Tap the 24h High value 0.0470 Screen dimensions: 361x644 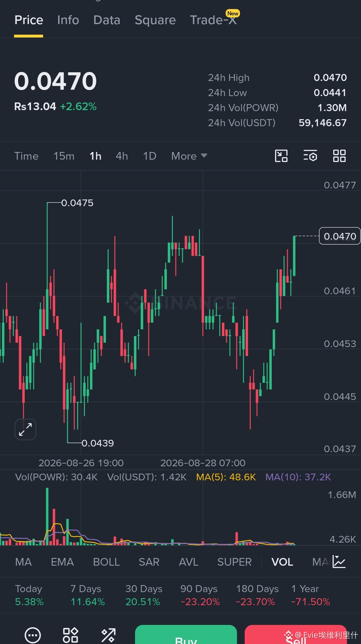(x=330, y=78)
